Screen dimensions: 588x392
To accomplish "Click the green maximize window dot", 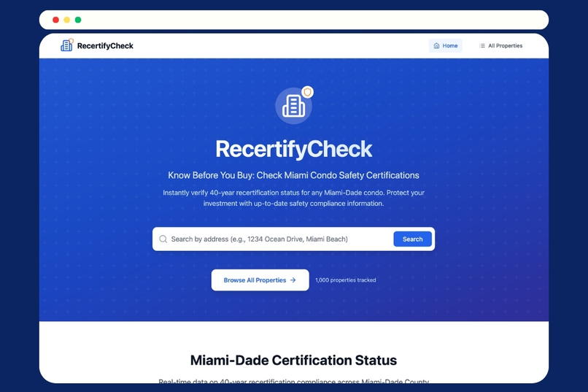I will point(78,20).
